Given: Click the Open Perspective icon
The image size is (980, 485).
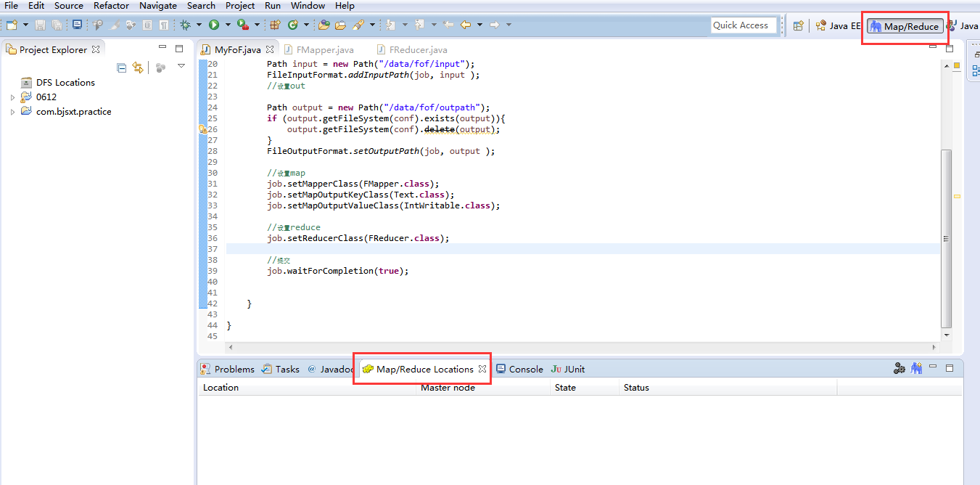Looking at the screenshot, I should [796, 25].
